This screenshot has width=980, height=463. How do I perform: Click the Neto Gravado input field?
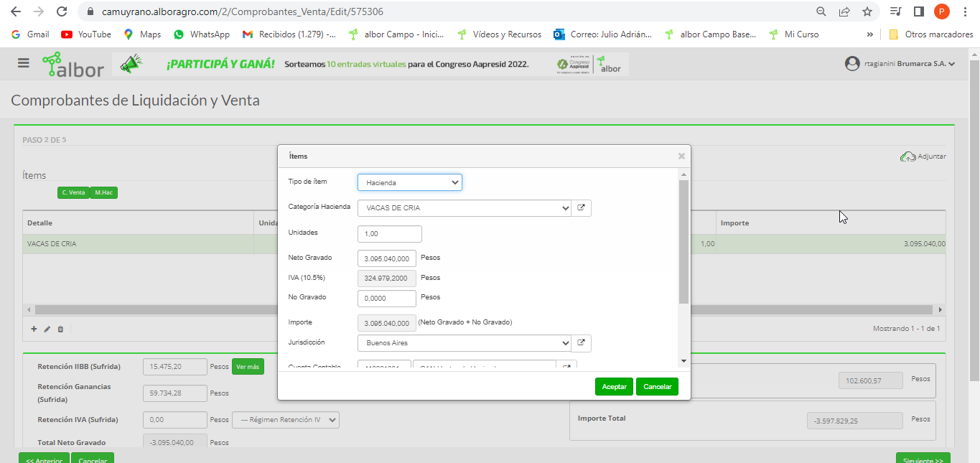pyautogui.click(x=387, y=258)
